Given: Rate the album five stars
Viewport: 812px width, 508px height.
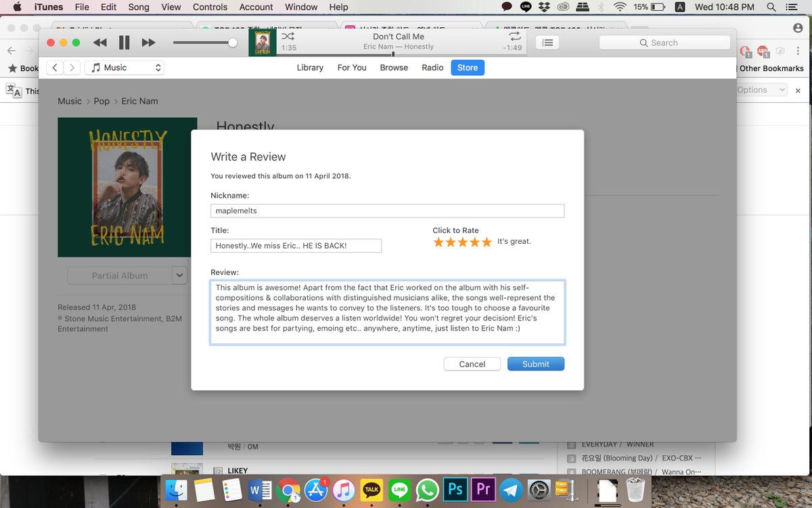Looking at the screenshot, I should pyautogui.click(x=487, y=242).
